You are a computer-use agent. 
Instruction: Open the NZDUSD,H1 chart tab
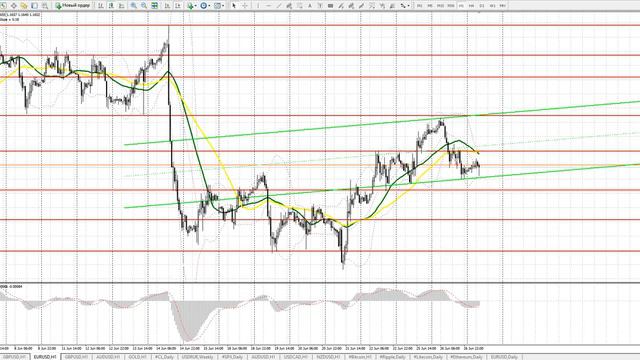pos(329,357)
